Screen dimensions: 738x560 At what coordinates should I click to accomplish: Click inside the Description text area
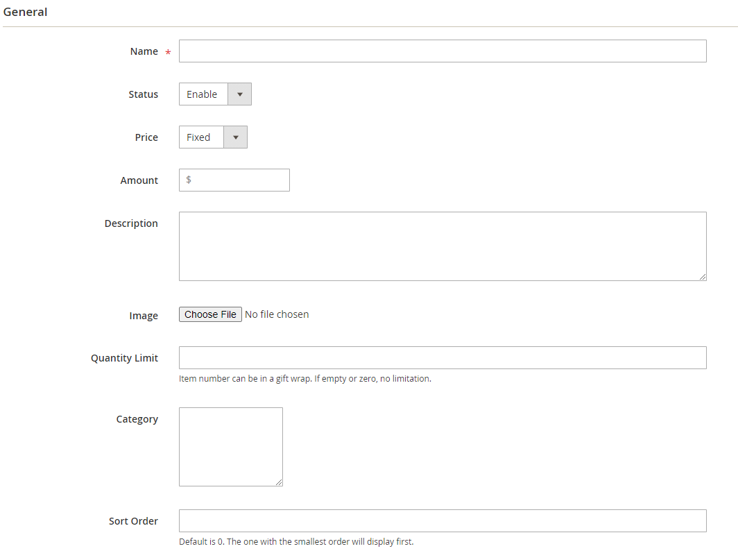point(443,246)
